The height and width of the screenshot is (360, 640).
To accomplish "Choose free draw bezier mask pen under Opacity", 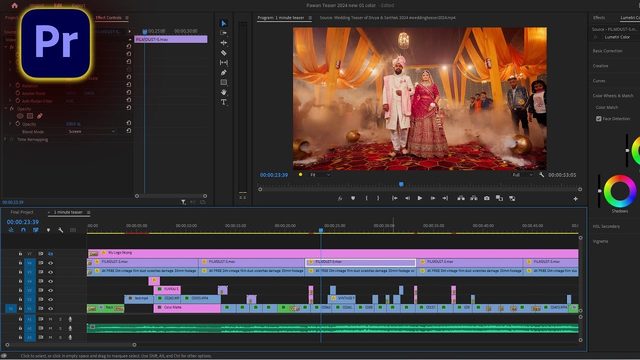I will pos(40,116).
